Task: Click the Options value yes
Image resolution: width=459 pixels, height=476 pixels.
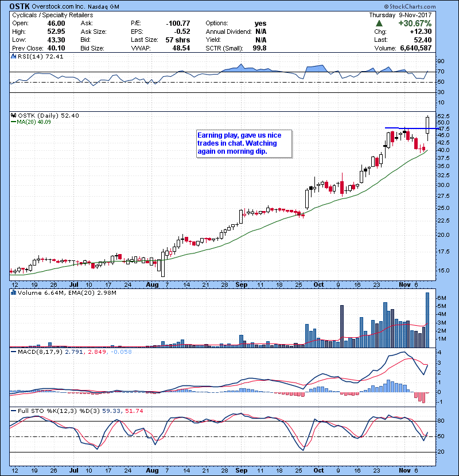Action: pos(260,24)
